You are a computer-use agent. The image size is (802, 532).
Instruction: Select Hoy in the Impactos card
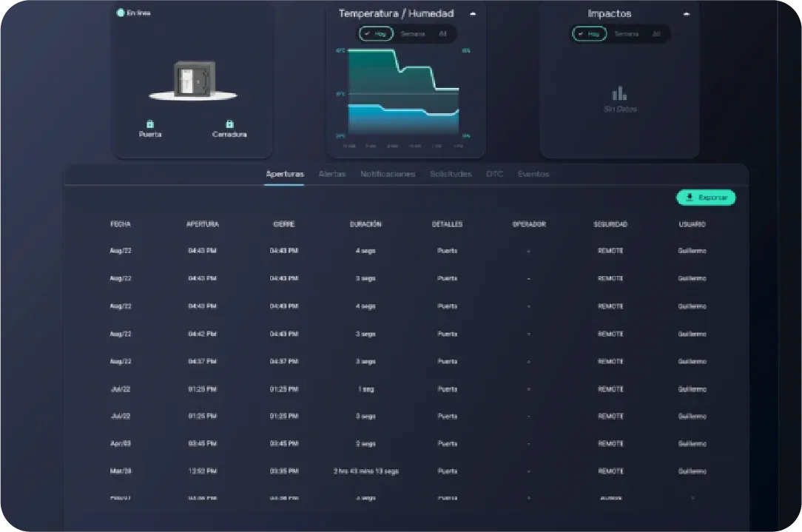tap(589, 34)
